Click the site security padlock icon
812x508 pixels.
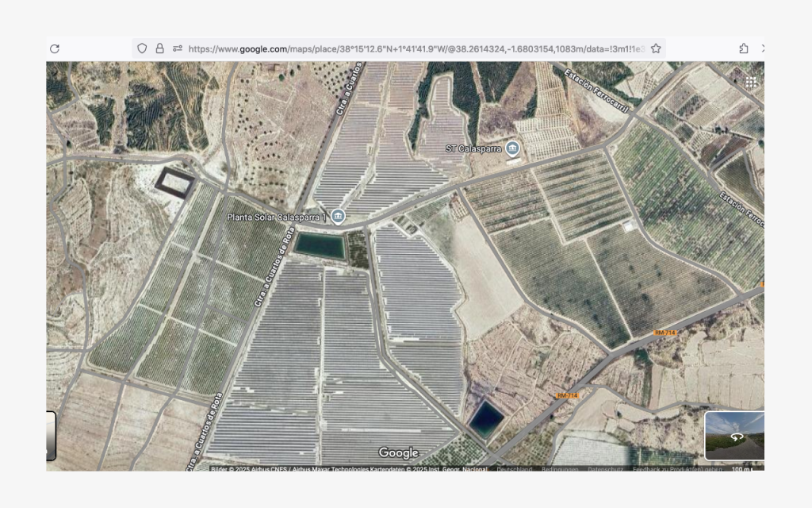(x=159, y=48)
